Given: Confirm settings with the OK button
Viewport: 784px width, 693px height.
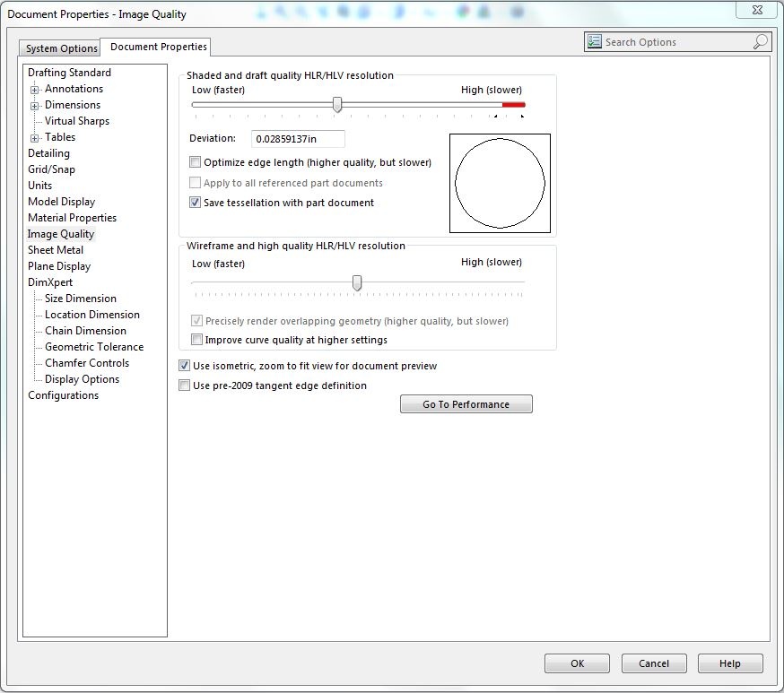Looking at the screenshot, I should click(577, 663).
